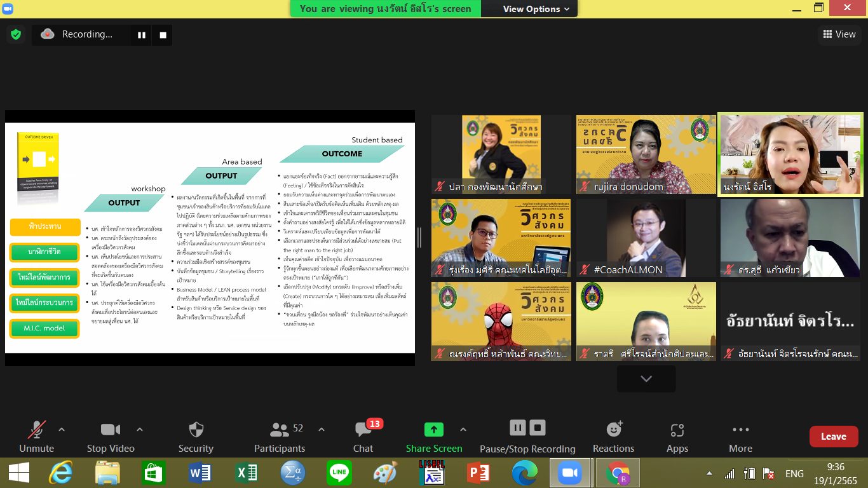
Task: Open Microsoft Edge from taskbar
Action: coord(524,473)
